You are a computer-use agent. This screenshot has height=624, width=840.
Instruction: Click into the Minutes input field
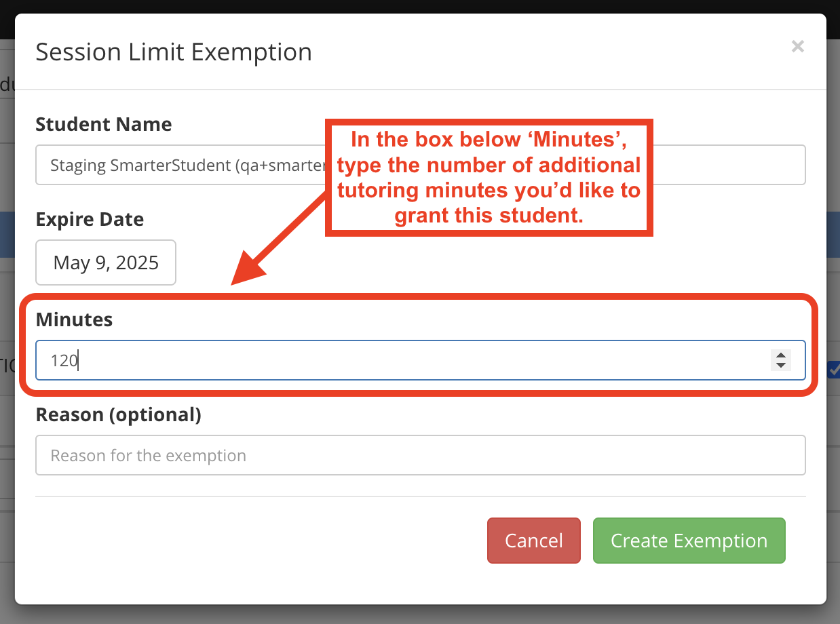(420, 360)
